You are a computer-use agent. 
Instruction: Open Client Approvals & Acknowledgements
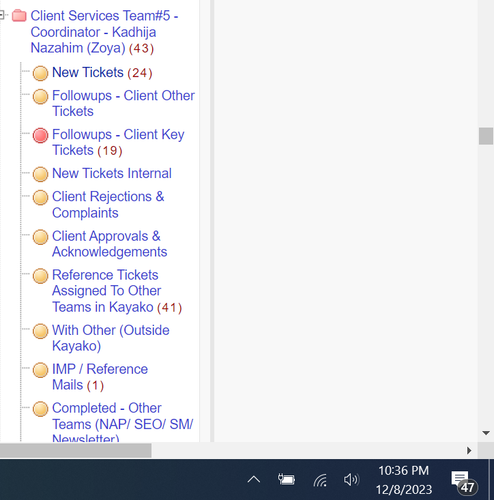110,244
